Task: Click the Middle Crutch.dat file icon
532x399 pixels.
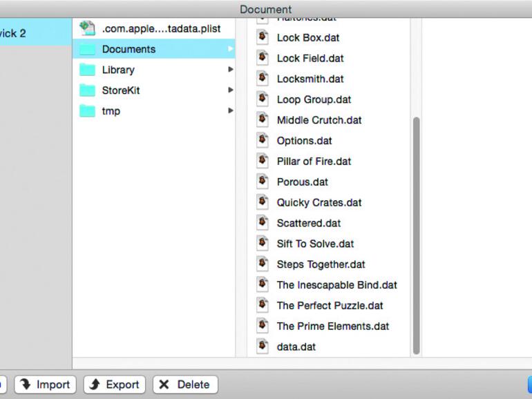Action: [x=263, y=119]
